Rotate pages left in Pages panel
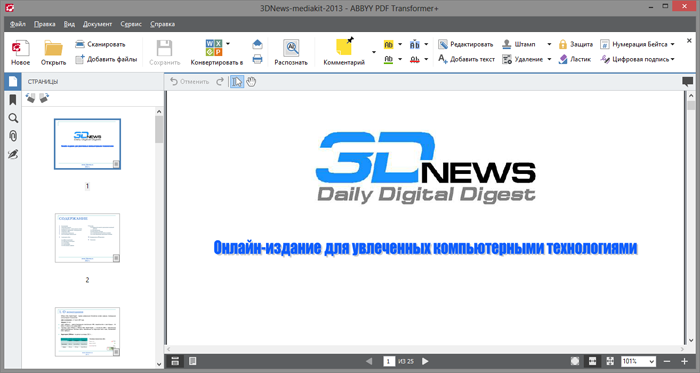The image size is (700, 373). click(30, 98)
